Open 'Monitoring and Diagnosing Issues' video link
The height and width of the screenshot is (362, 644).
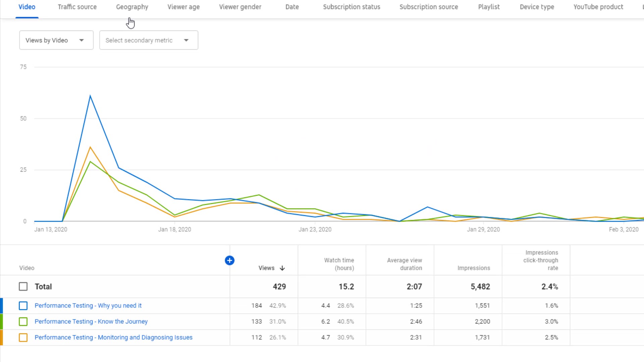tap(113, 338)
